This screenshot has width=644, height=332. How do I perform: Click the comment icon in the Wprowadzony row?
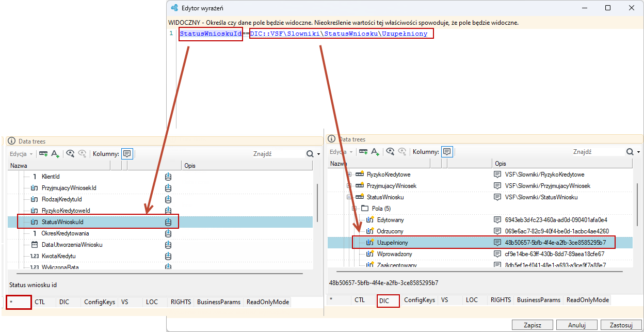[x=497, y=254]
